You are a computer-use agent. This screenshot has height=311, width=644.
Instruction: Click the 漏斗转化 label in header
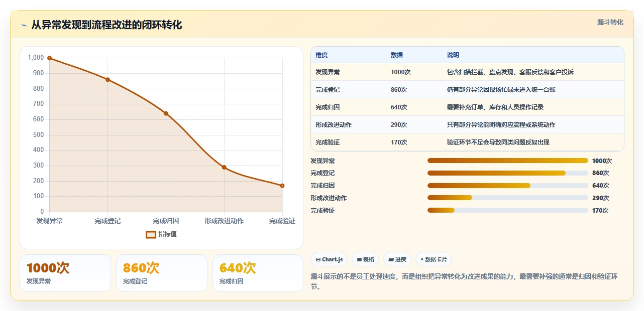pos(610,22)
